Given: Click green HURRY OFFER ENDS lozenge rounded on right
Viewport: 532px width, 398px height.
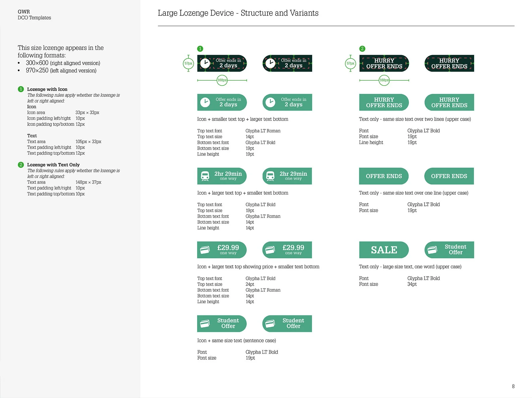Looking at the screenshot, I should pos(384,102).
